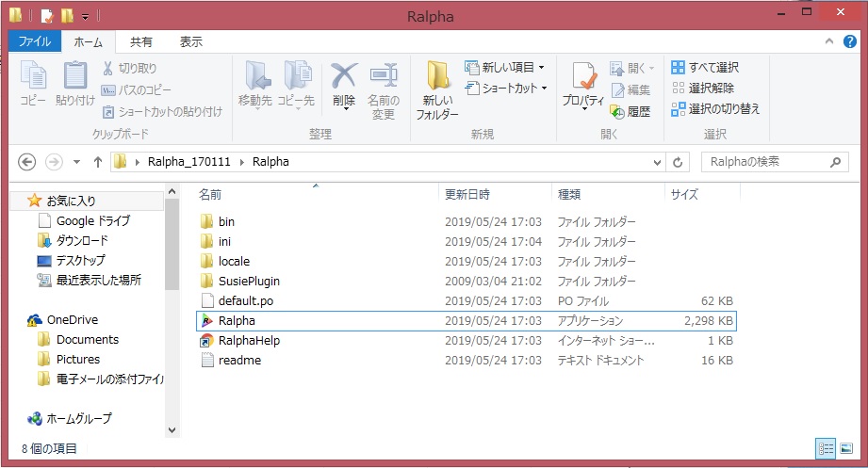This screenshot has height=468, width=868.
Task: Click the Properties icon in the ribbon
Action: [582, 82]
